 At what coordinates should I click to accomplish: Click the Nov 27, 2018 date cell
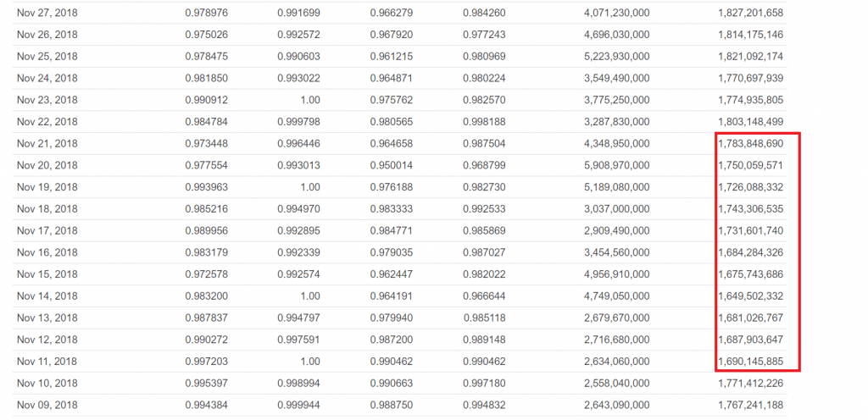point(47,13)
